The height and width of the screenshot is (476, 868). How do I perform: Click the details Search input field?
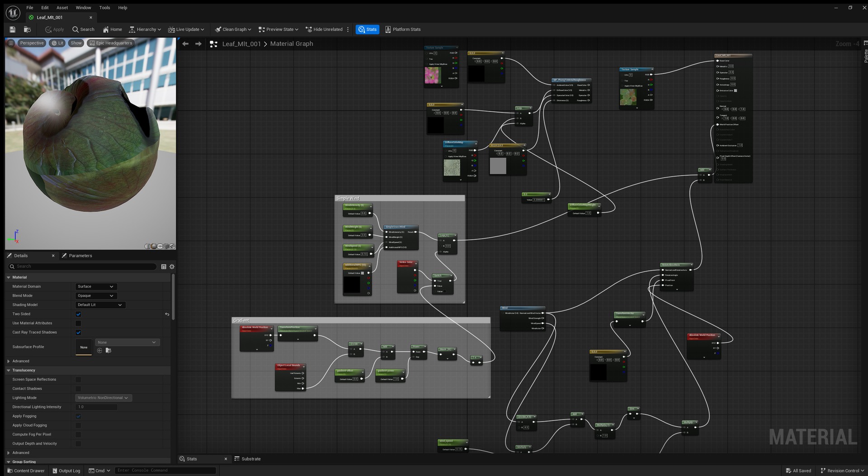pos(83,267)
